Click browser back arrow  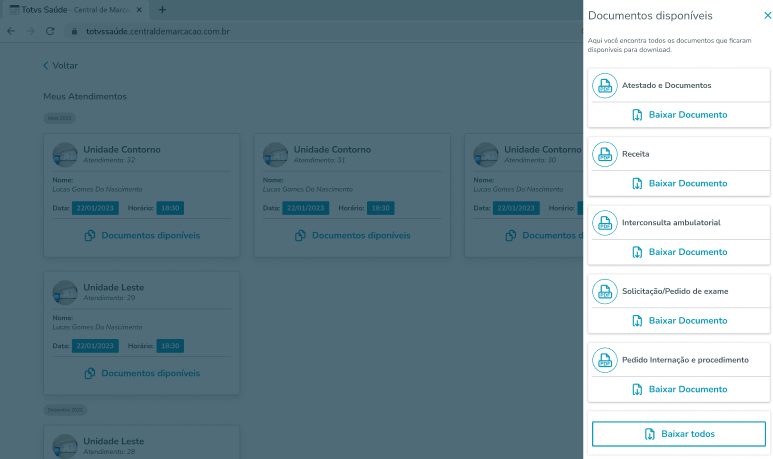tap(11, 31)
